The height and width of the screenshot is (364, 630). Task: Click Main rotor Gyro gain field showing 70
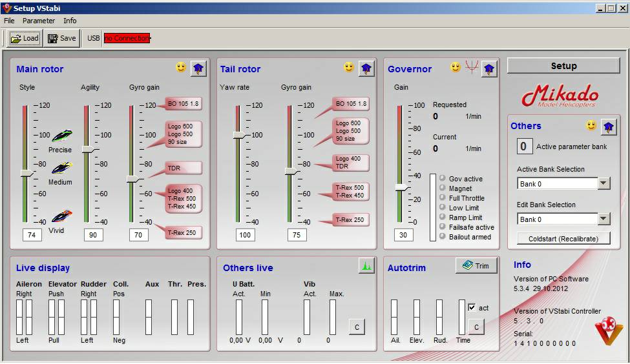click(139, 235)
